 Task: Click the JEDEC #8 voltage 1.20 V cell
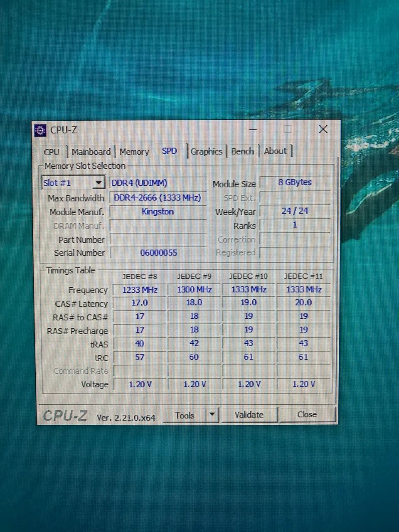pos(140,384)
